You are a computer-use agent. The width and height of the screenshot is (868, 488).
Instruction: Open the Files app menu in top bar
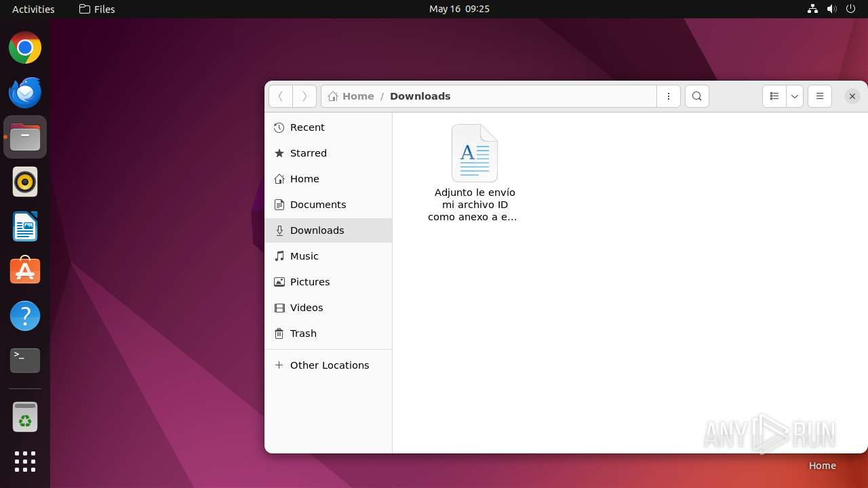pos(97,9)
